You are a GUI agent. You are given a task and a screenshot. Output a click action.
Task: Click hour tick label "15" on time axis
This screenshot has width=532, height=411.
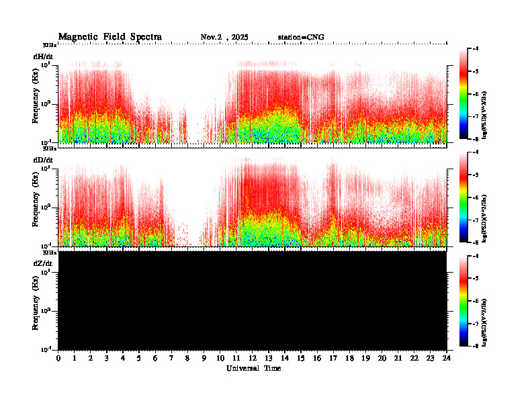coord(301,359)
